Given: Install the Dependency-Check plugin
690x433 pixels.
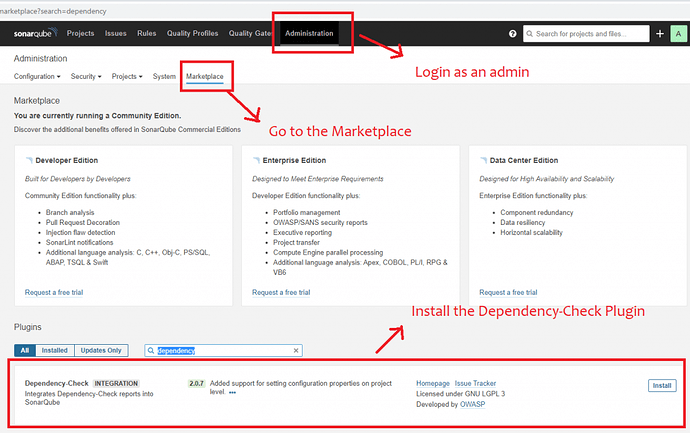Looking at the screenshot, I should 660,385.
